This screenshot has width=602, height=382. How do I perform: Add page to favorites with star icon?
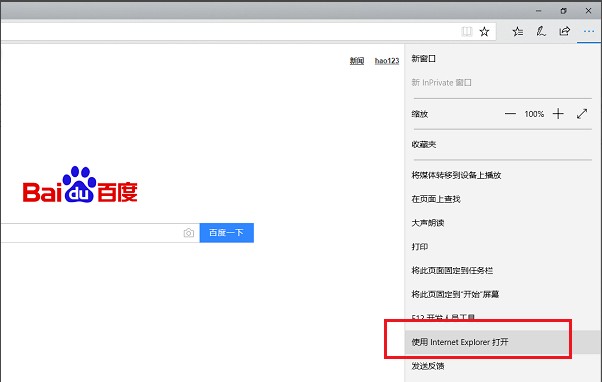pos(485,31)
